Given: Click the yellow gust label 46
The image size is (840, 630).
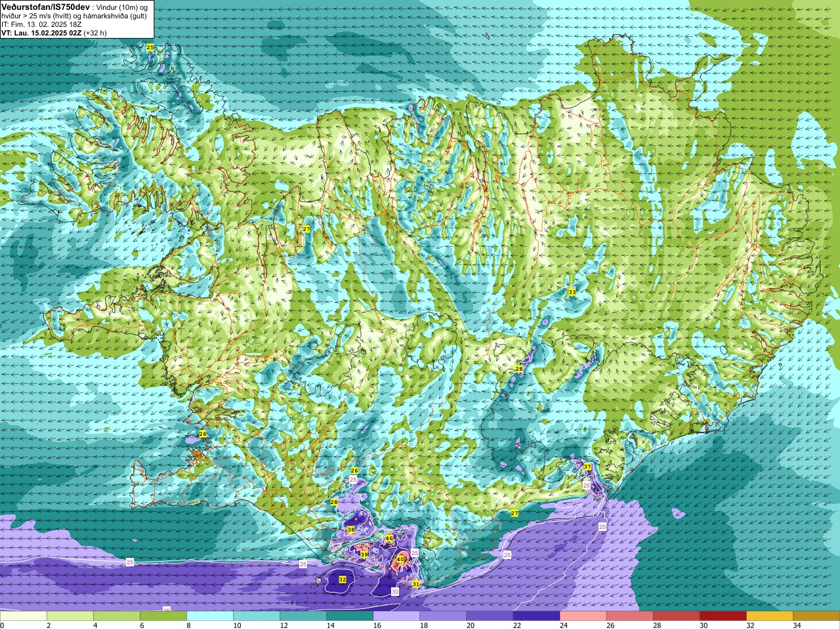Looking at the screenshot, I should click(389, 538).
